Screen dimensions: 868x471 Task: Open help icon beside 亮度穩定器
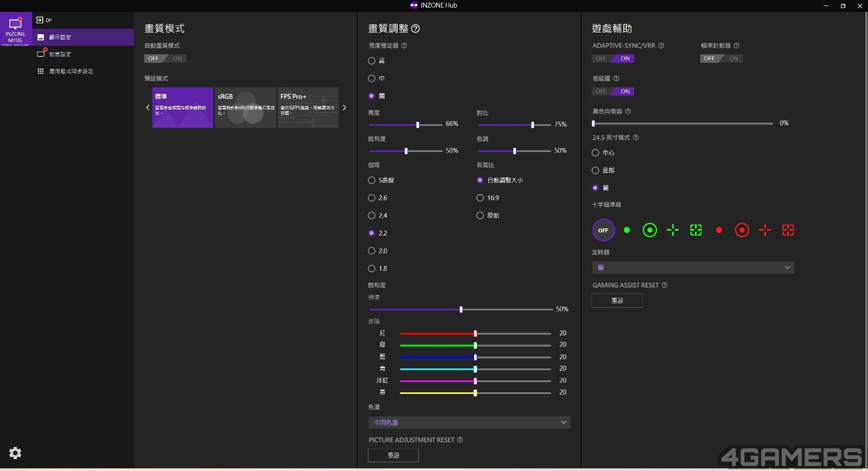(404, 46)
